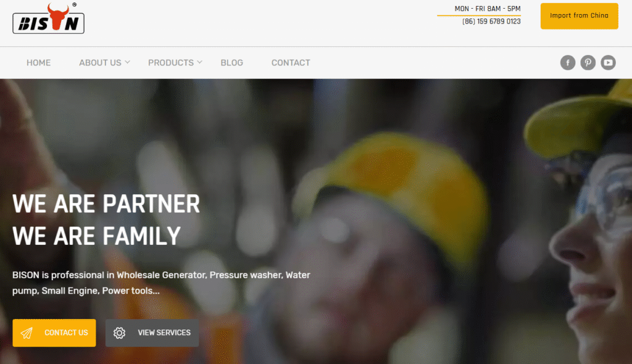Click the CONTACT US button text

(66, 333)
